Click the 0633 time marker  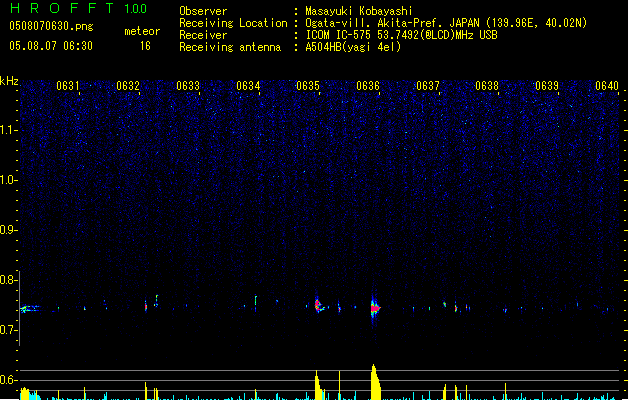pyautogui.click(x=188, y=86)
